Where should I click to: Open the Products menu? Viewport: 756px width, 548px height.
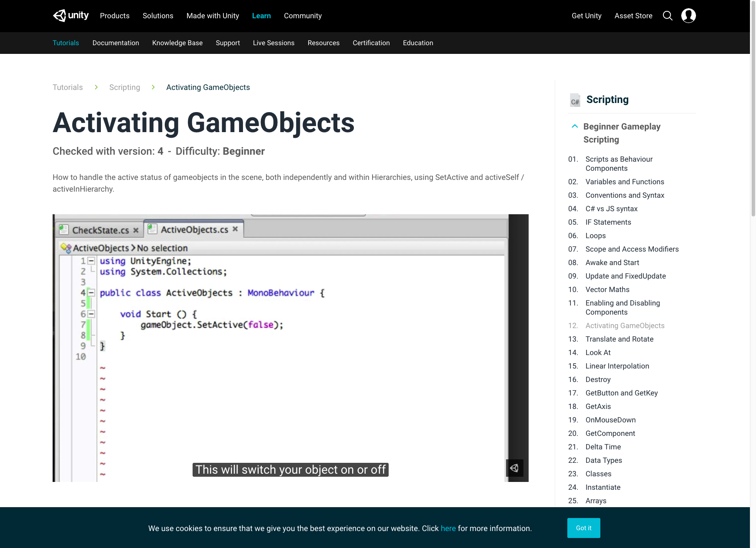coord(115,16)
